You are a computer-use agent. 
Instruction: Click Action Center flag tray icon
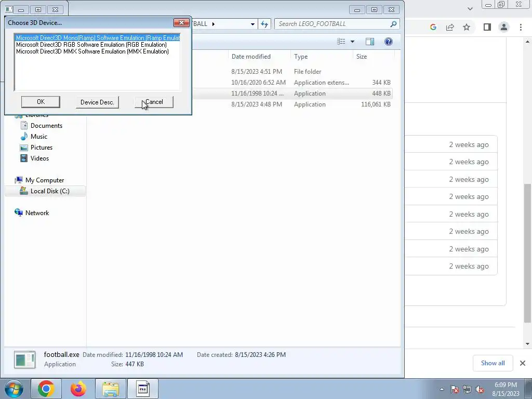(455, 389)
